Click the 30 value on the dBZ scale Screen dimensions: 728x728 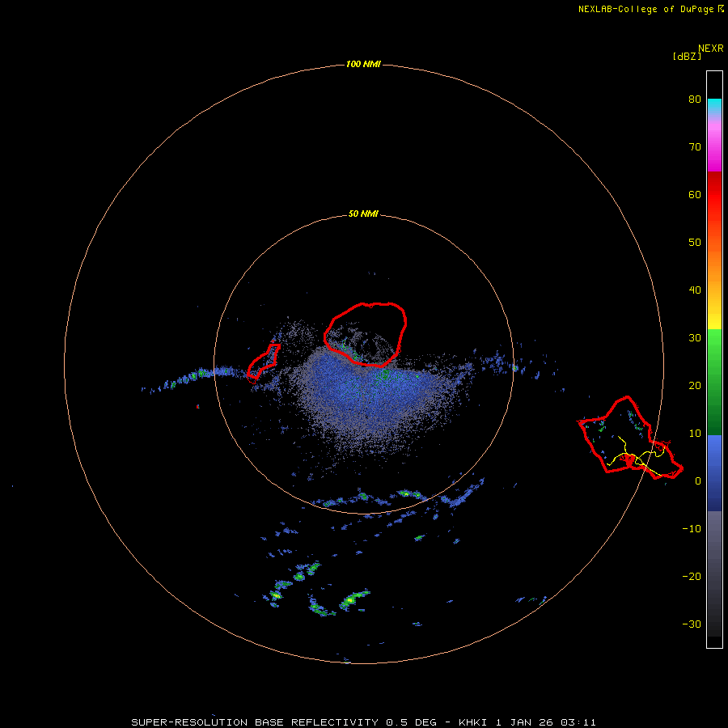coord(695,338)
